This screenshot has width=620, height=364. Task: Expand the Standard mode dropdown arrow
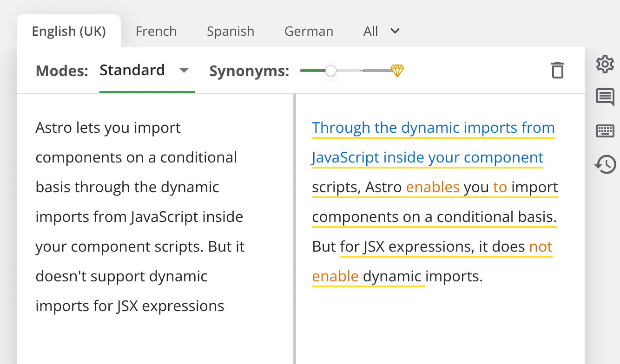184,71
